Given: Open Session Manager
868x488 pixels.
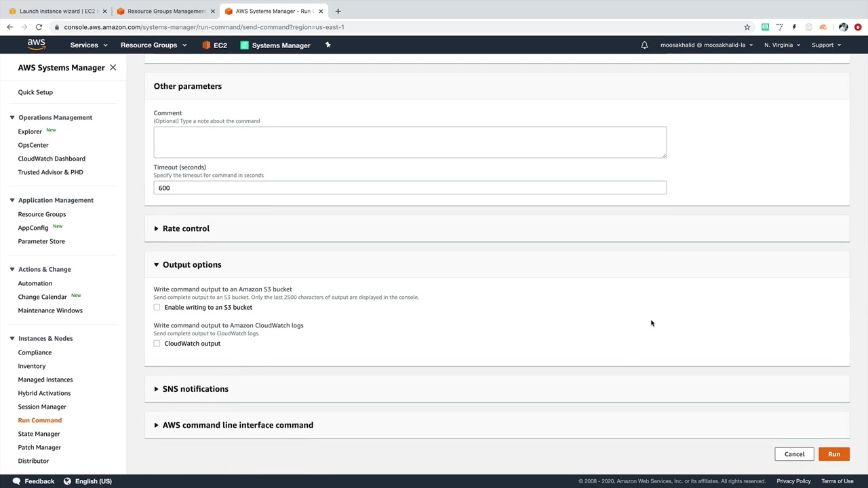Looking at the screenshot, I should pyautogui.click(x=42, y=407).
